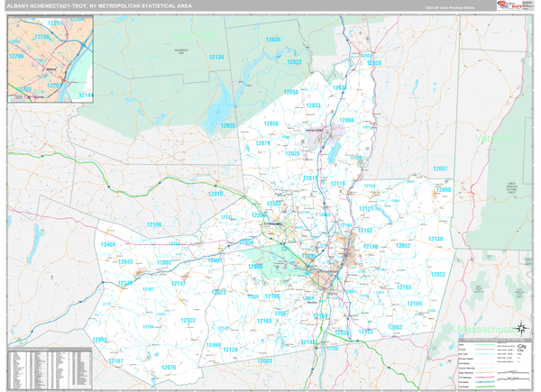Select ZIP code 12206 in inset
541x392 pixels.
click(x=42, y=37)
